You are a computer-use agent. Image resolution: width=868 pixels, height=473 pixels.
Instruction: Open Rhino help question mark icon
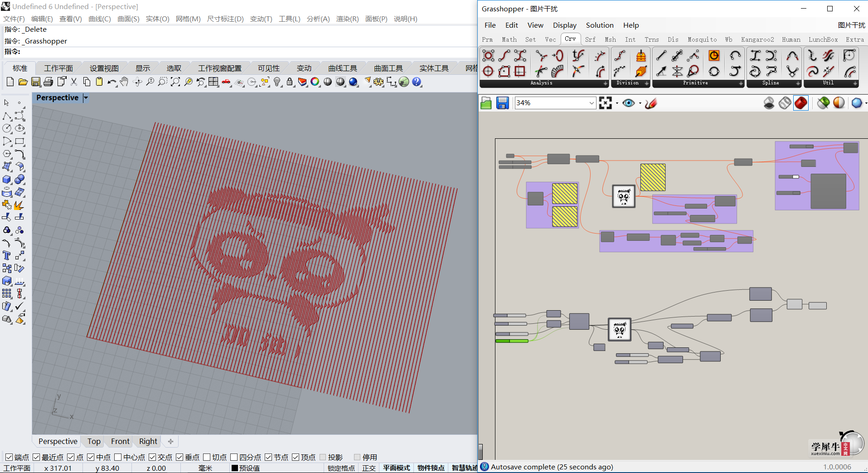pyautogui.click(x=417, y=82)
